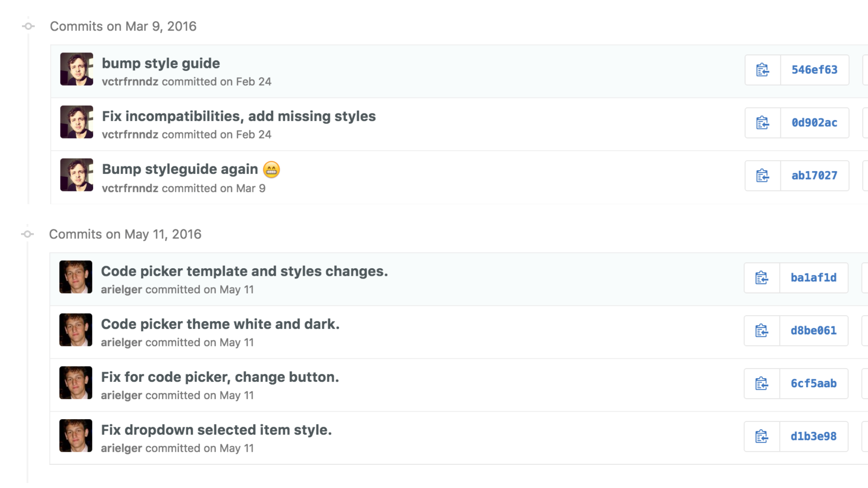This screenshot has height=488, width=868.
Task: Click commit hash 546ef63 button
Action: click(814, 70)
